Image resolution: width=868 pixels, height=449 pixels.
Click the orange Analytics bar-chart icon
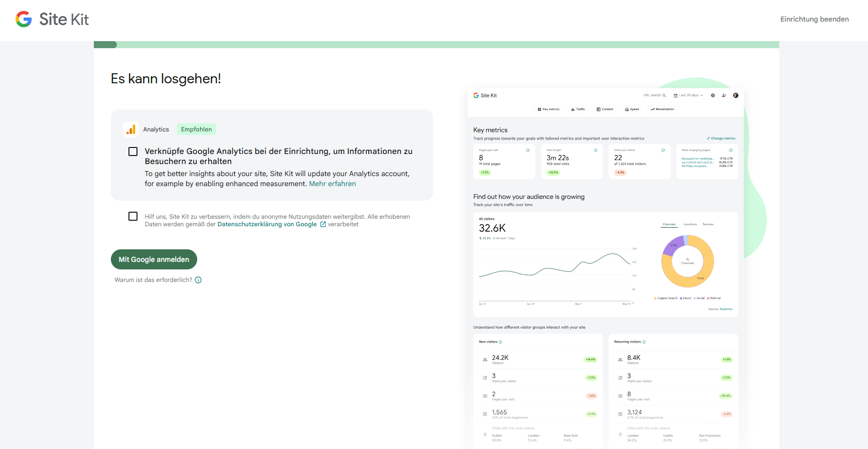click(131, 129)
